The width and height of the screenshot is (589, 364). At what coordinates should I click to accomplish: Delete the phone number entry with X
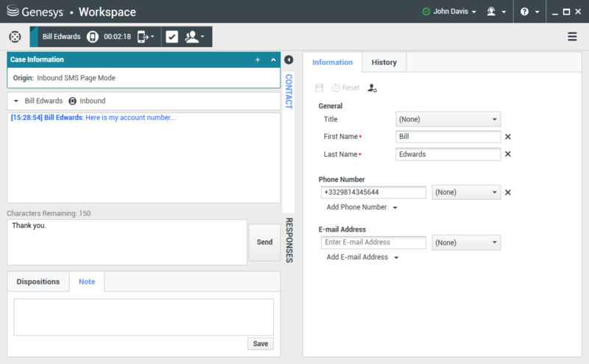pos(507,193)
